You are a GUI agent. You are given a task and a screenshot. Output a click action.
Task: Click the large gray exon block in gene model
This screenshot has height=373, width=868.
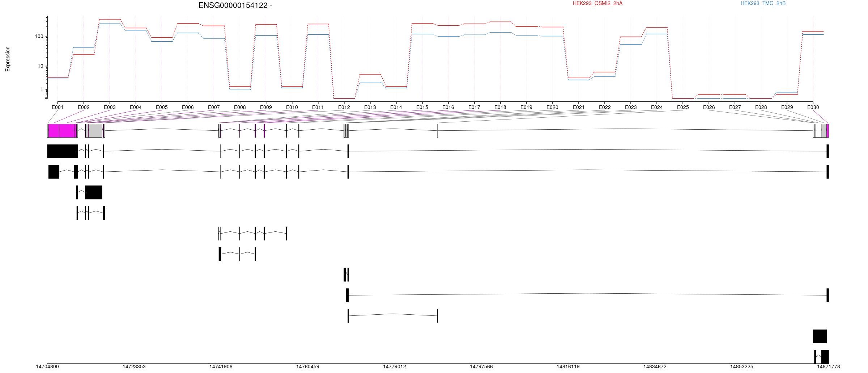click(95, 131)
